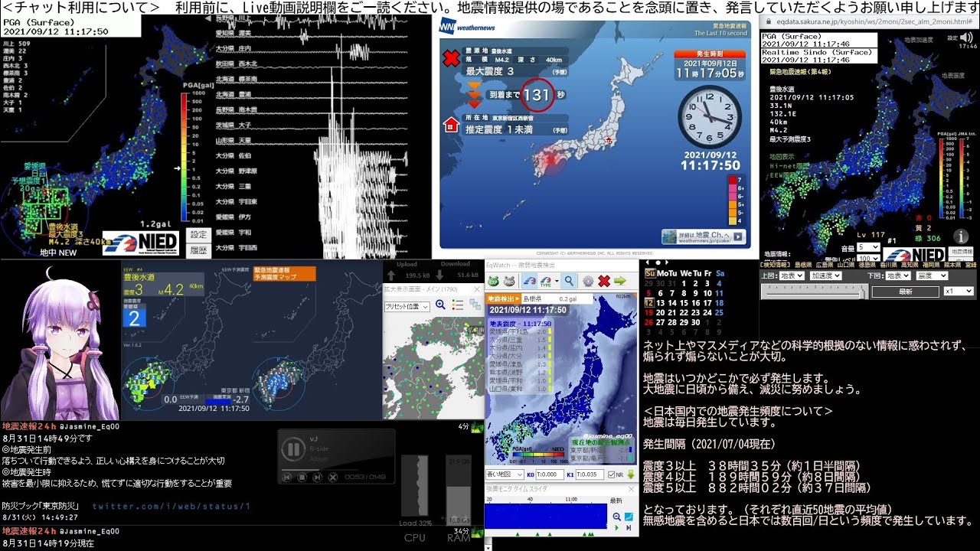Click the magnifier search icon in EqWatch toolbar

pos(568,281)
